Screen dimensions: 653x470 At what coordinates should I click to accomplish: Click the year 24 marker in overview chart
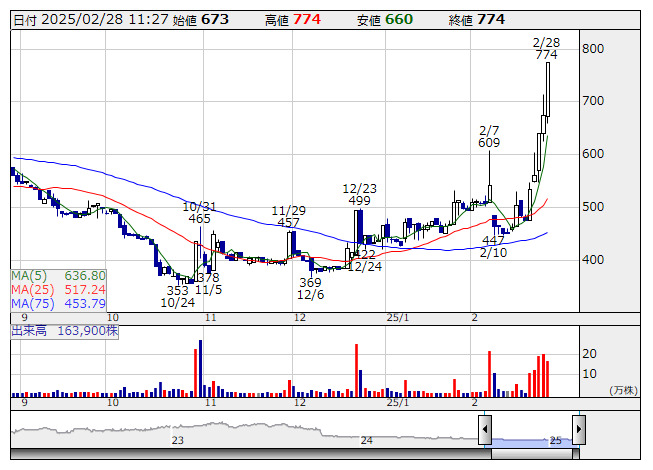pos(366,440)
